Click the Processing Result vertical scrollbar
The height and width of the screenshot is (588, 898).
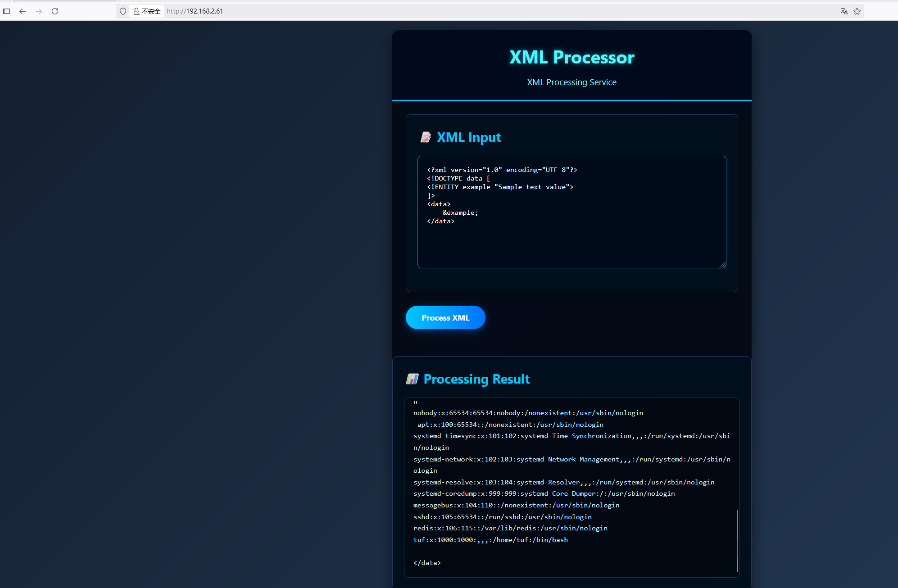tap(737, 540)
